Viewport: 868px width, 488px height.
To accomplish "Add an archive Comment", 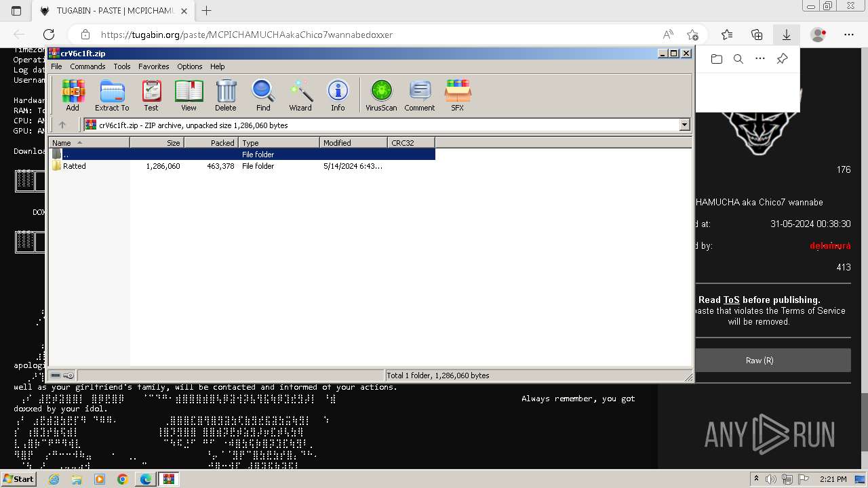I will click(x=420, y=96).
